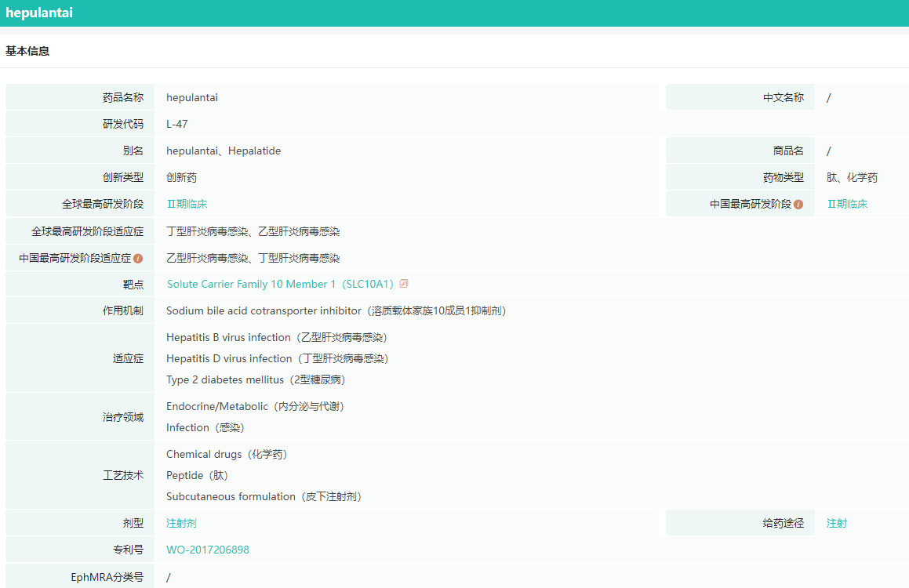Click the hepulantai title in the teal header

point(39,13)
